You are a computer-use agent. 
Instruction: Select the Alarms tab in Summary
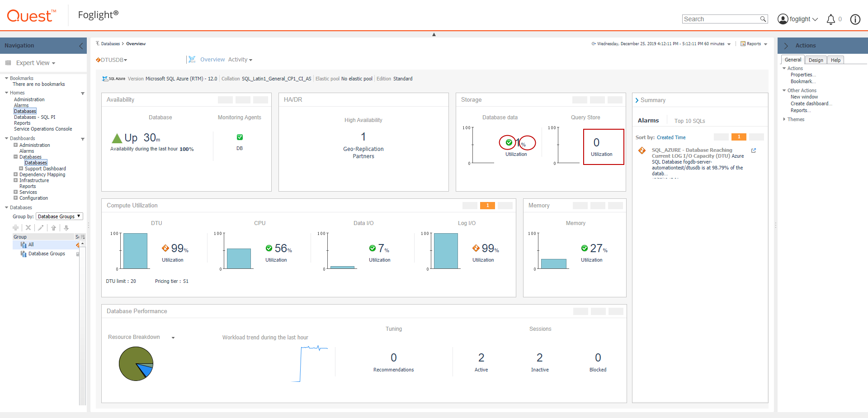(648, 120)
